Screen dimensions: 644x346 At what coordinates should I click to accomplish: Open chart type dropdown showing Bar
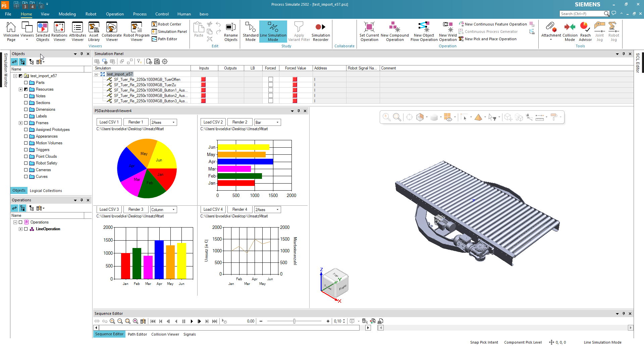tap(267, 122)
